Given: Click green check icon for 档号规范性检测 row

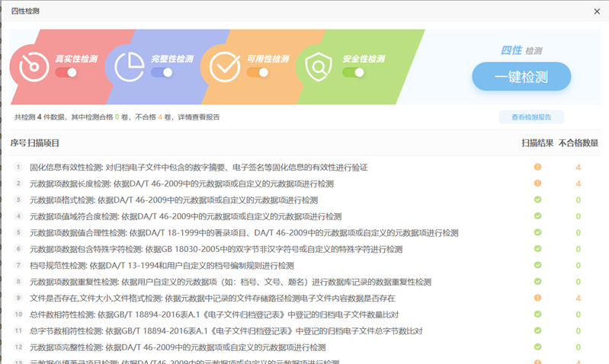Looking at the screenshot, I should 537,265.
